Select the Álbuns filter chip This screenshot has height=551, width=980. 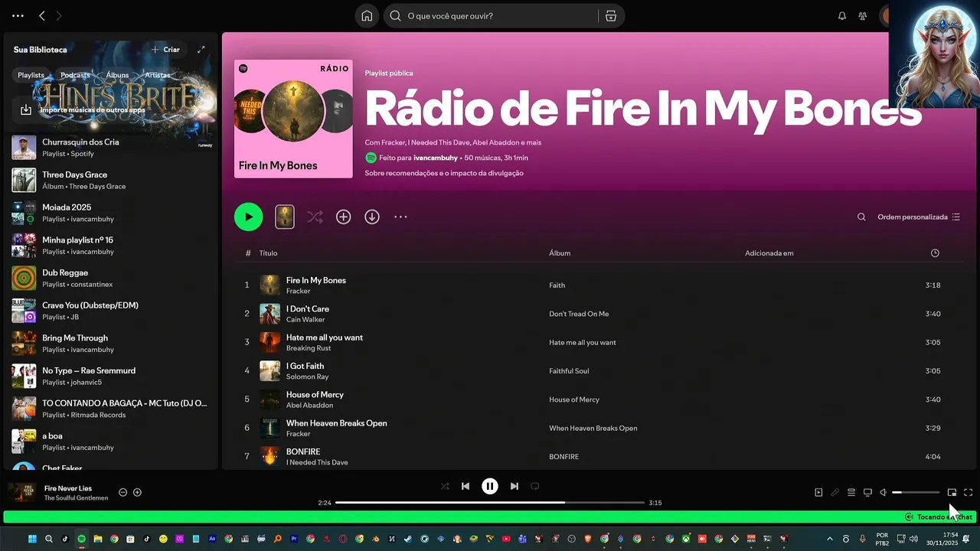(117, 75)
